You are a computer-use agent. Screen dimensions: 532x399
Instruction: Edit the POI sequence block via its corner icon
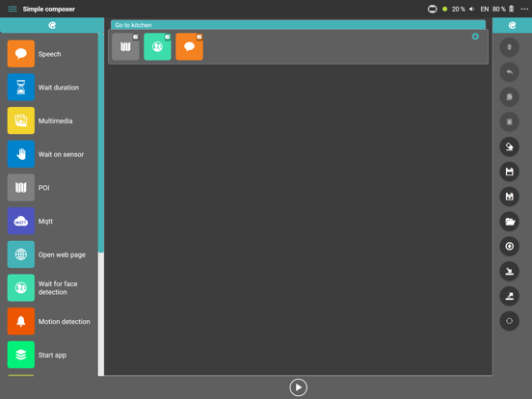136,37
